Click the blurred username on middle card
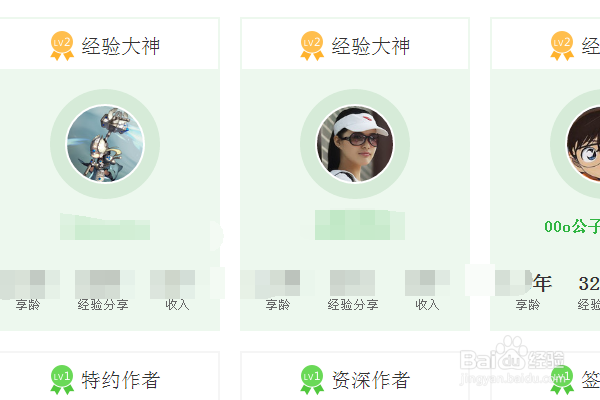 tap(360, 225)
